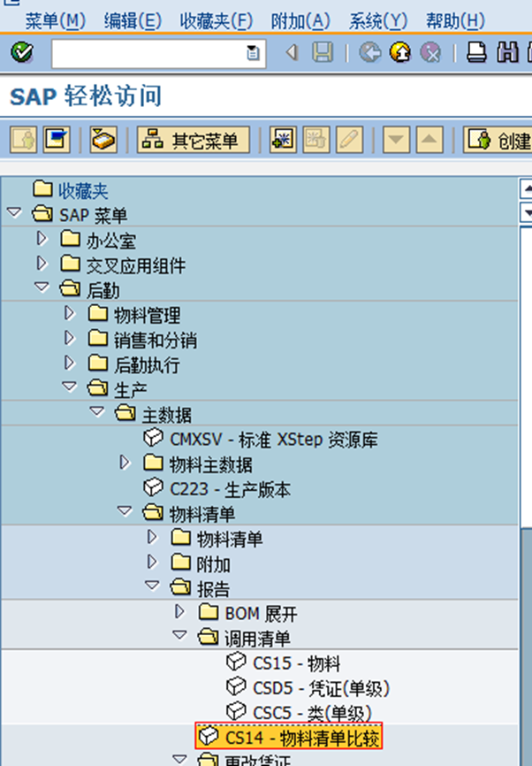Click the 销售和分销 label
This screenshot has width=532, height=766.
click(156, 340)
